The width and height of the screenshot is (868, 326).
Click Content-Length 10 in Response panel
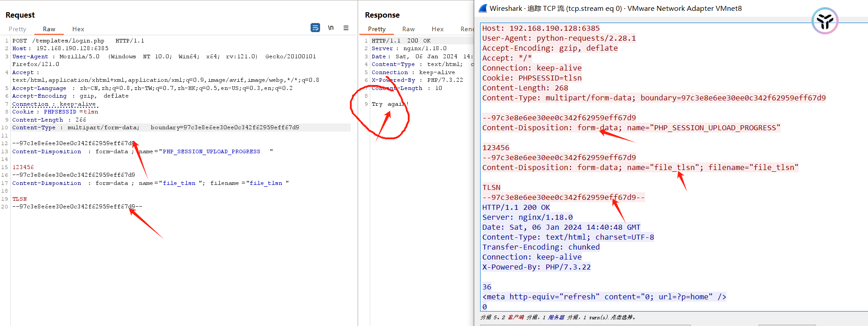point(407,88)
